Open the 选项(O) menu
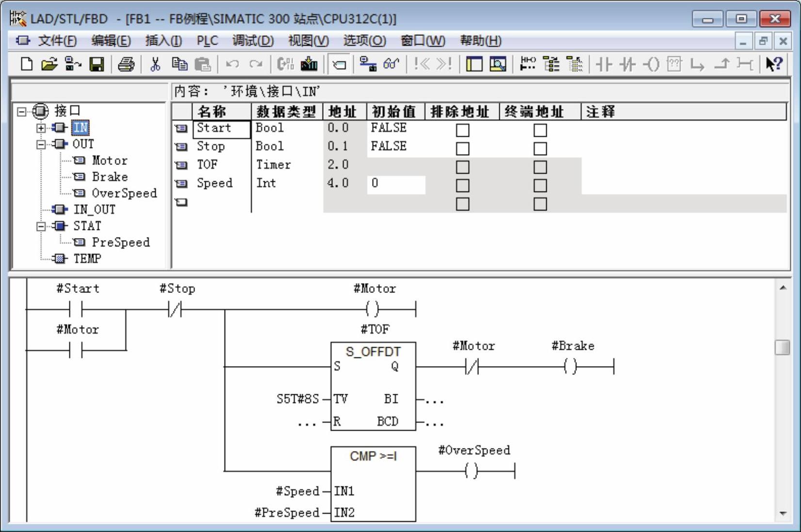 click(x=364, y=41)
